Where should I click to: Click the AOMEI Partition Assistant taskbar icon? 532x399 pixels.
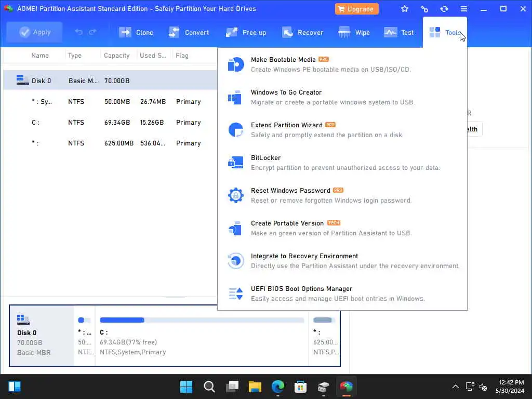(x=347, y=387)
